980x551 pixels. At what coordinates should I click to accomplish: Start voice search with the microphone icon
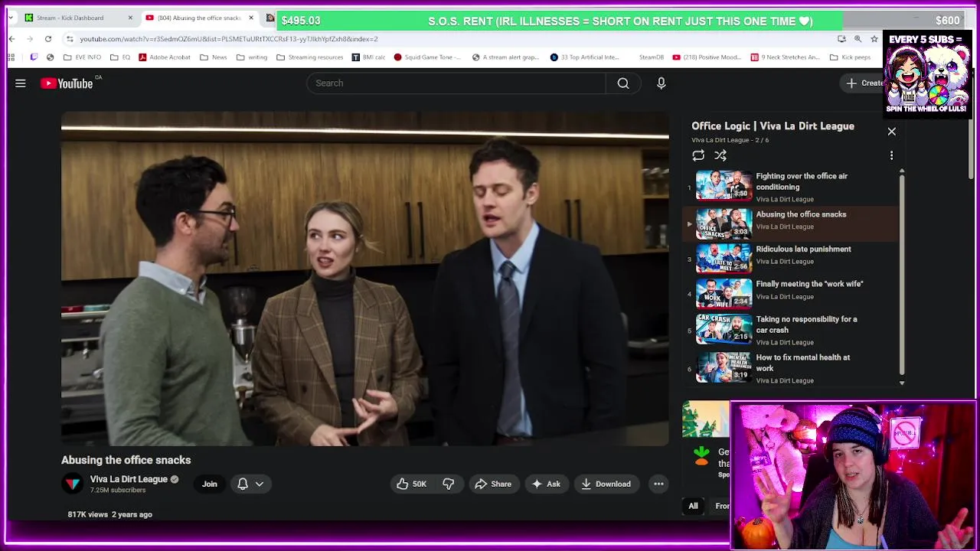[x=661, y=83]
